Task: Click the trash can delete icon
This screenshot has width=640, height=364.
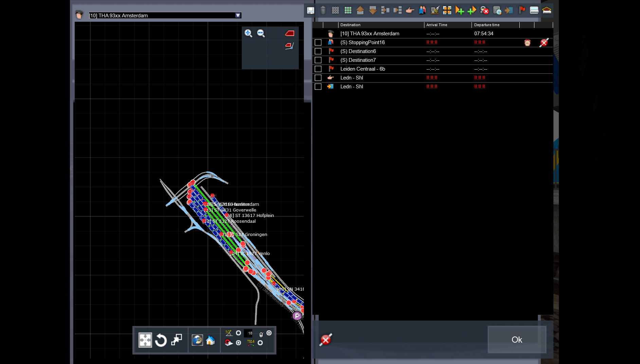Action: [323, 10]
